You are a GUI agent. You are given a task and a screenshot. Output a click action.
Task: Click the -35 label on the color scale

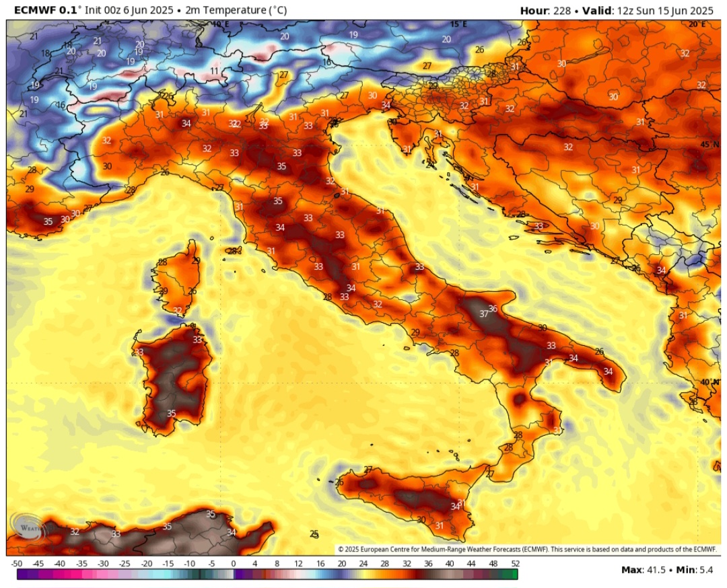(x=81, y=563)
